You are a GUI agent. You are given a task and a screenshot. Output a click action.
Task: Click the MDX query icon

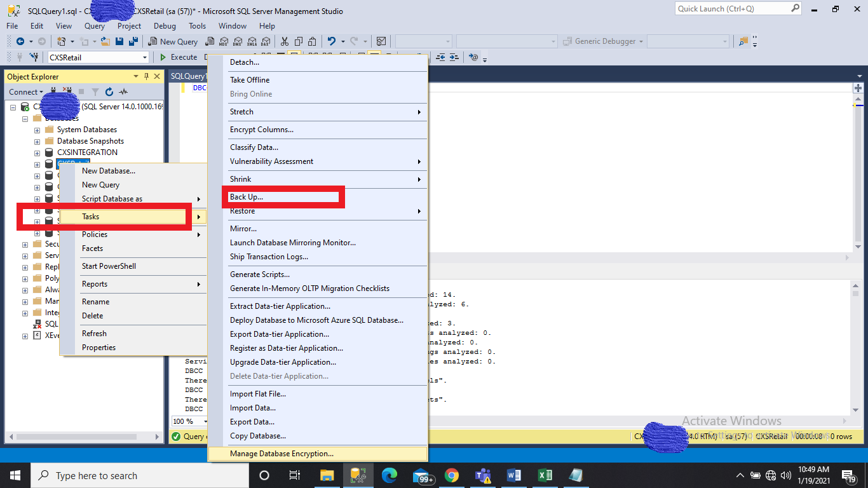click(223, 41)
